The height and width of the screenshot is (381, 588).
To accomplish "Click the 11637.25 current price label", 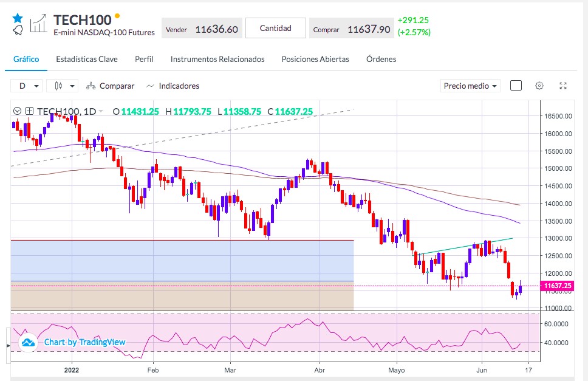I will tap(557, 286).
